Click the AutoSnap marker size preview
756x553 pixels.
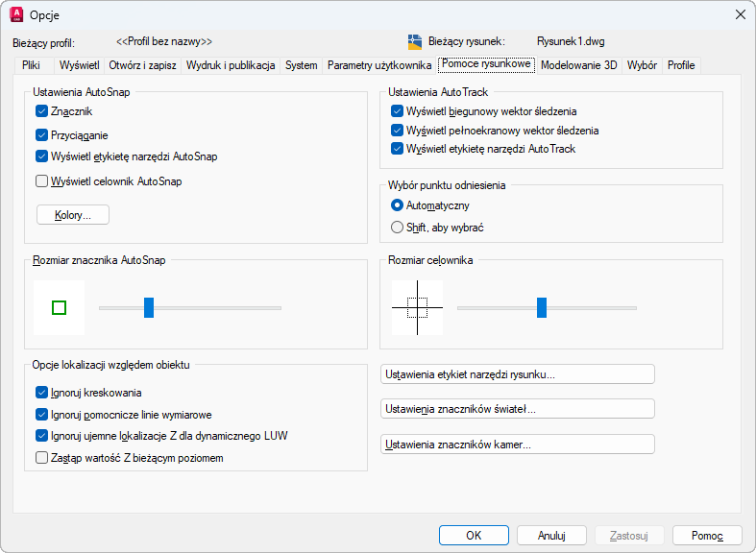(59, 307)
